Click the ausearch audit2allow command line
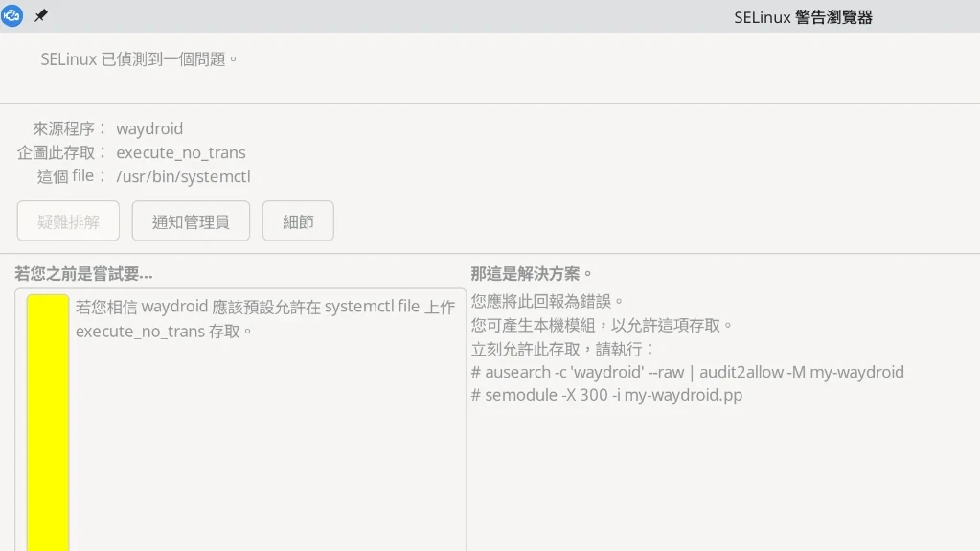The image size is (980, 551). (x=687, y=372)
